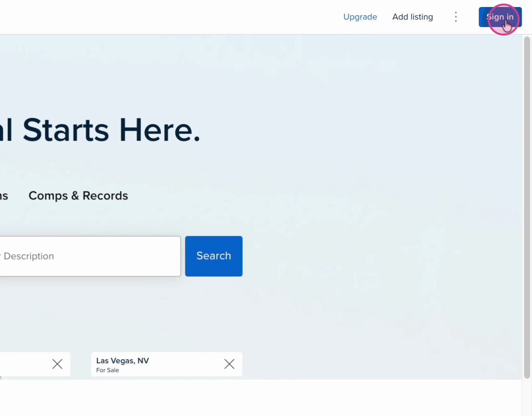Viewport: 532px width, 416px height.
Task: Open the Add listing page
Action: [412, 17]
